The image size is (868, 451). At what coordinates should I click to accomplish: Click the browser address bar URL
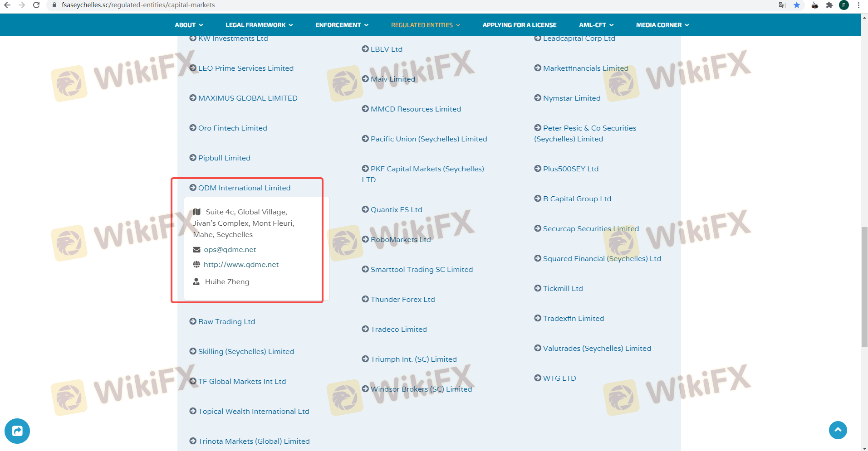tap(138, 5)
